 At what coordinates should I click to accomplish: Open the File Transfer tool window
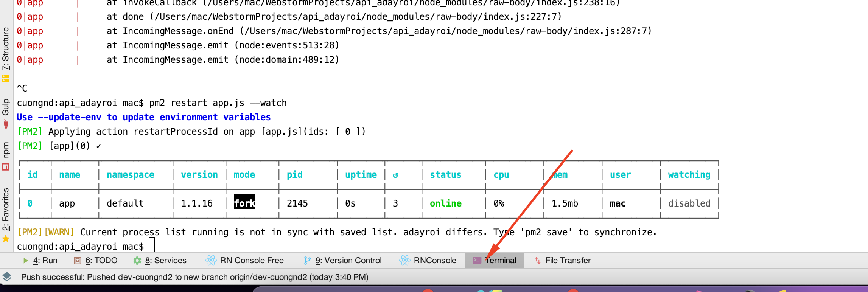(563, 260)
